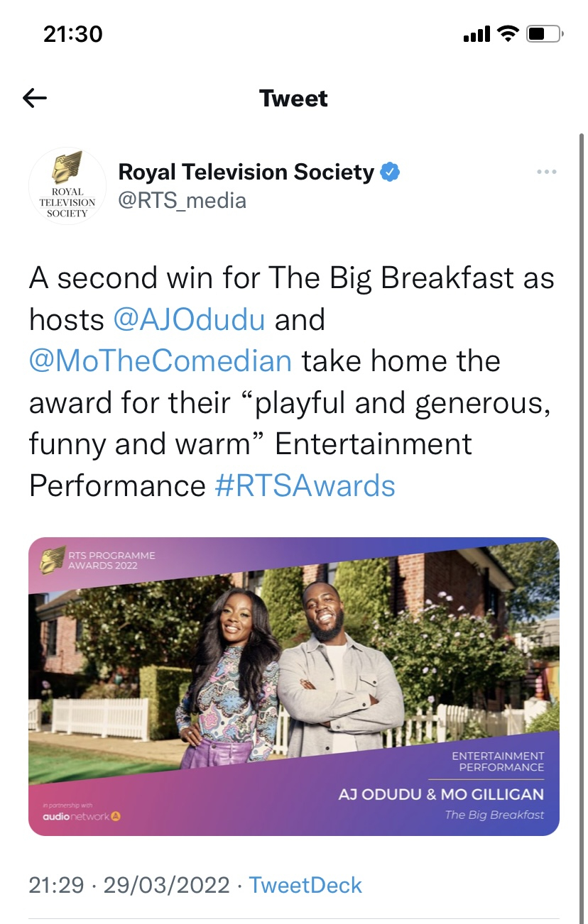Tap the Wi-Fi icon in status bar
This screenshot has width=588, height=924.
tap(508, 33)
